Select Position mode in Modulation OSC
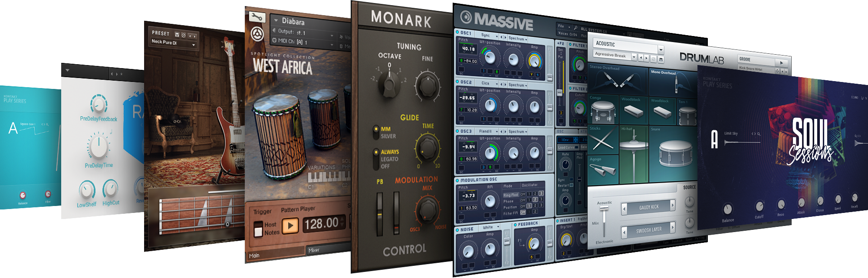Screen dimensions: 868x278 pyautogui.click(x=510, y=207)
